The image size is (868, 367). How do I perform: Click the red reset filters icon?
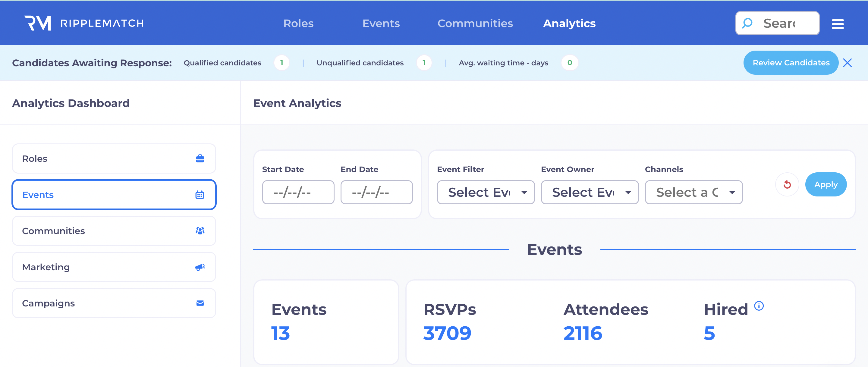(787, 184)
